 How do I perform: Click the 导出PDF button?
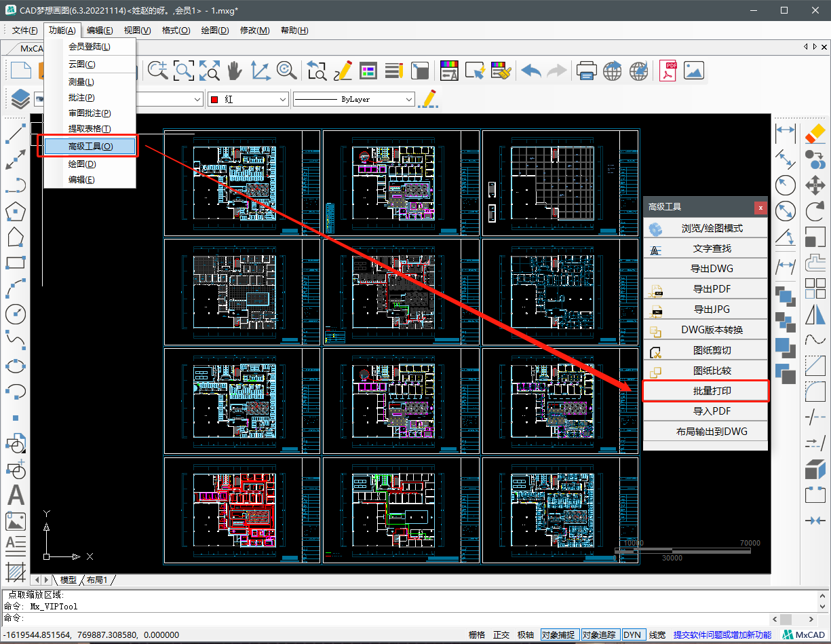[x=706, y=289]
